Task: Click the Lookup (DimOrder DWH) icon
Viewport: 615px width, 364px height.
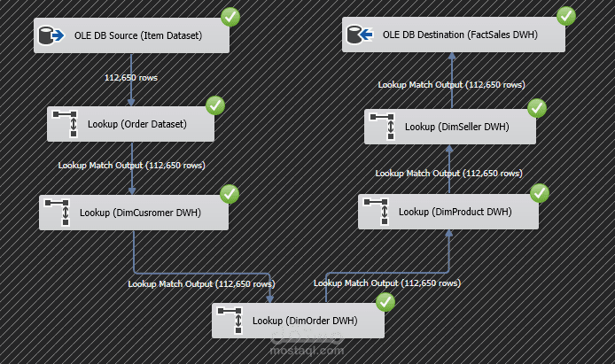Action: (230, 321)
